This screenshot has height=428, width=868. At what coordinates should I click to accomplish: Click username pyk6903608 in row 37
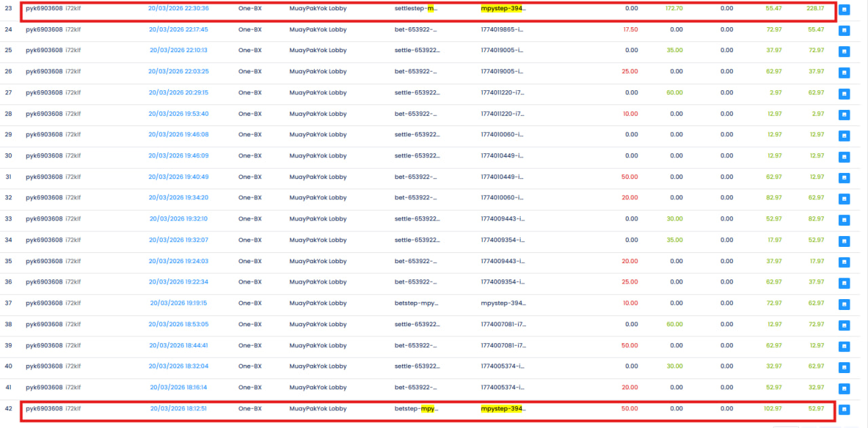pyautogui.click(x=44, y=303)
